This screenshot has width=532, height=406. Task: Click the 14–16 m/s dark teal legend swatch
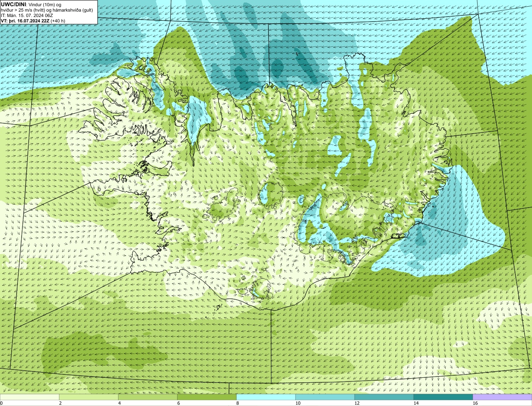point(443,397)
